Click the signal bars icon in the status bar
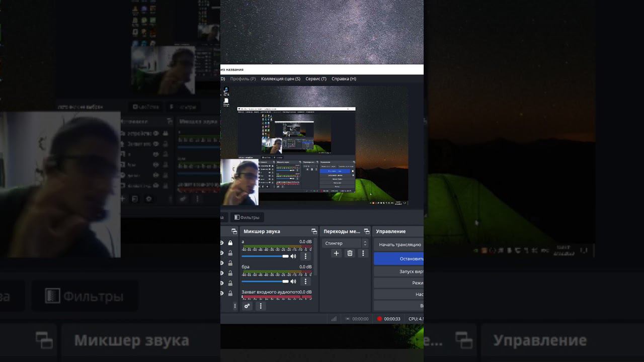Image resolution: width=644 pixels, height=362 pixels. (334, 319)
